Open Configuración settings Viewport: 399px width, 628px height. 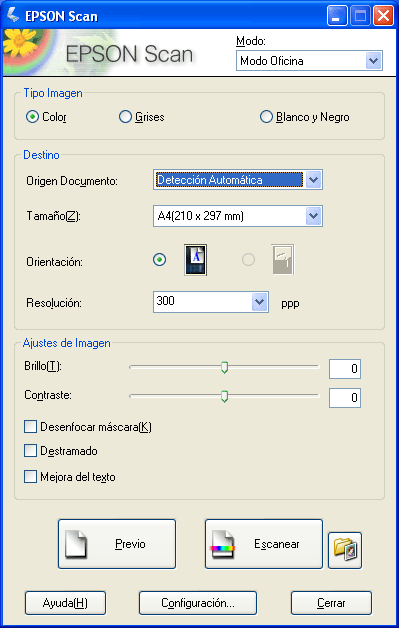(198, 602)
